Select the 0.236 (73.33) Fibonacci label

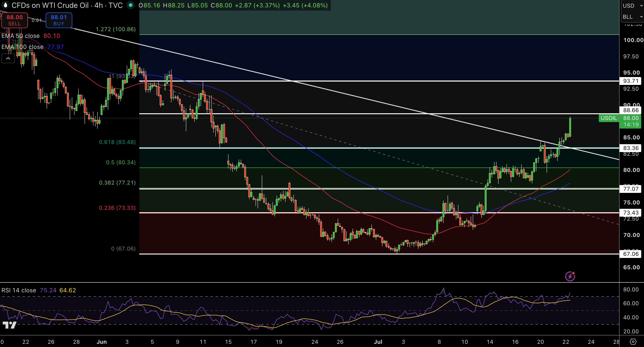(117, 208)
